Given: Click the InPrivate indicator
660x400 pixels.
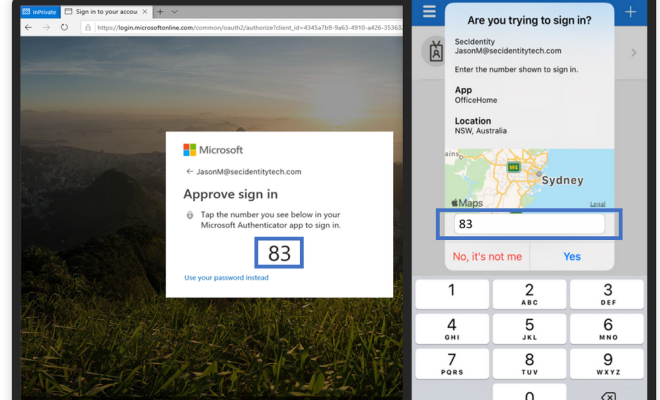Looking at the screenshot, I should click(x=40, y=12).
